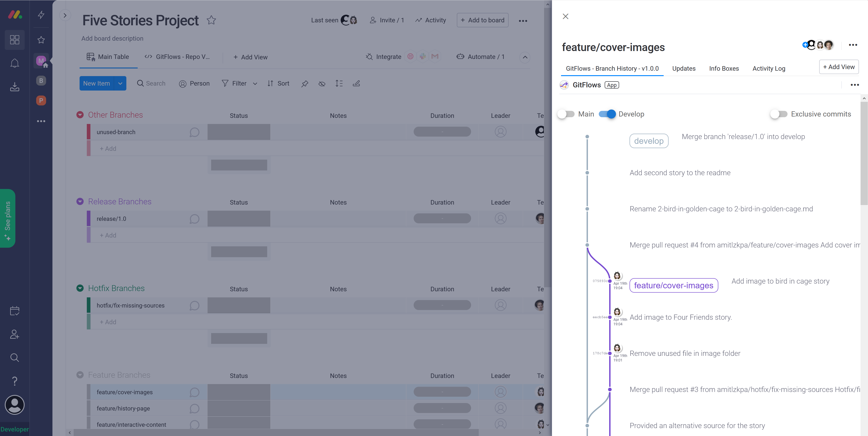Expand the Filter options chevron

[255, 84]
